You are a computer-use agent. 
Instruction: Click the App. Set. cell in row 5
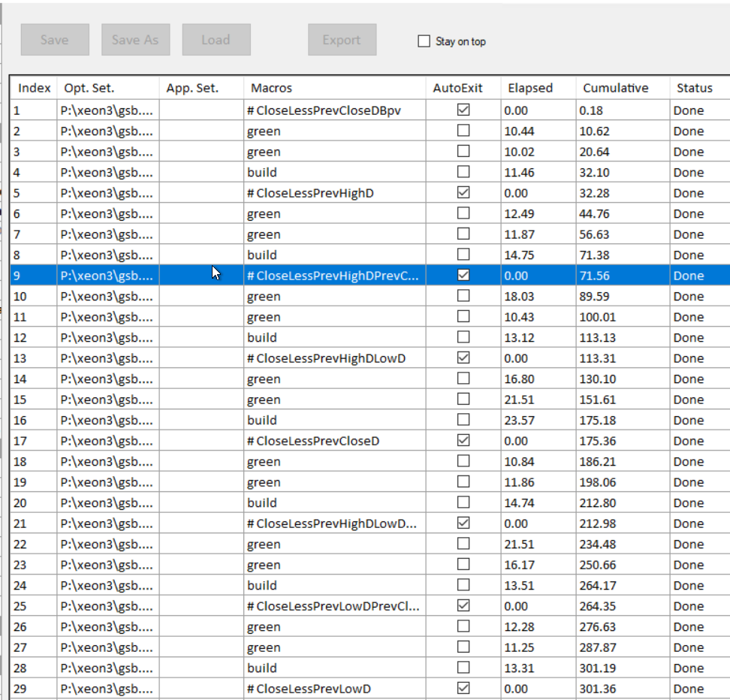point(201,193)
